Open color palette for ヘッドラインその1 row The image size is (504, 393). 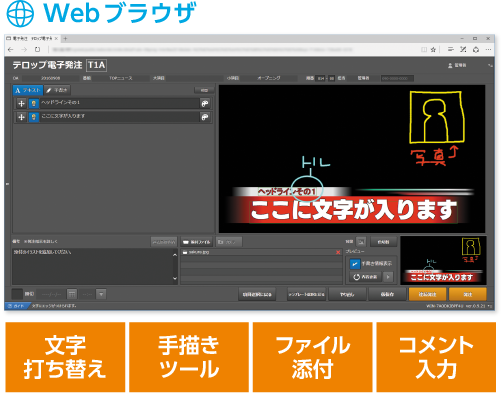[x=205, y=103]
